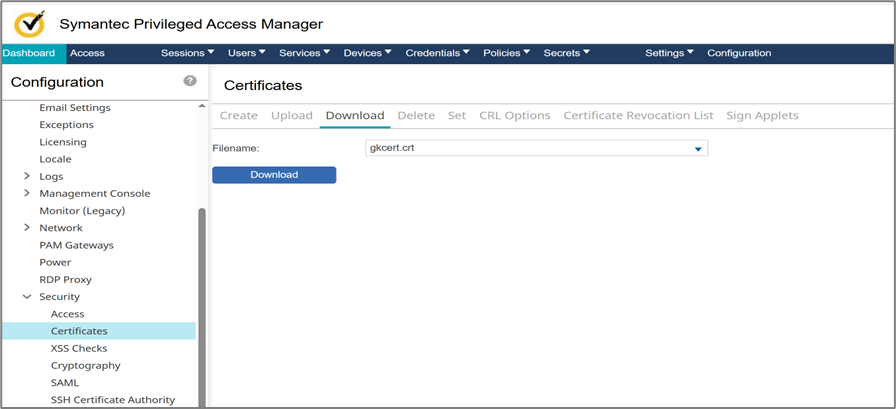The image size is (896, 409).
Task: Select Cryptography in the Security tree
Action: [x=85, y=366]
